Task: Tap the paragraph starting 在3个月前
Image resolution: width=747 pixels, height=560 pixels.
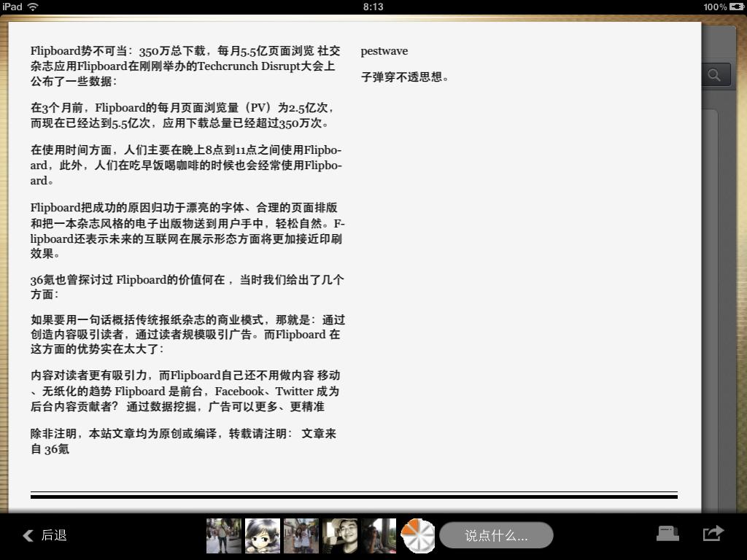Action: 182,115
